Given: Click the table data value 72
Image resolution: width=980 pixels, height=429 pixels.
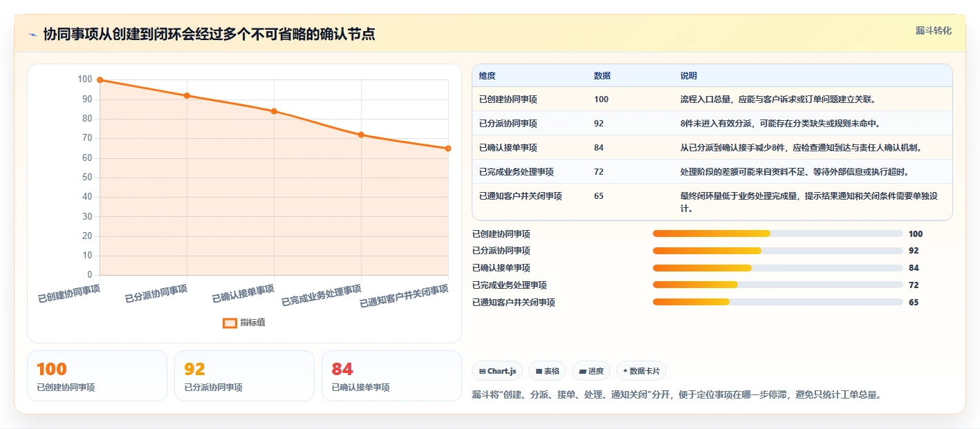Looking at the screenshot, I should (599, 172).
